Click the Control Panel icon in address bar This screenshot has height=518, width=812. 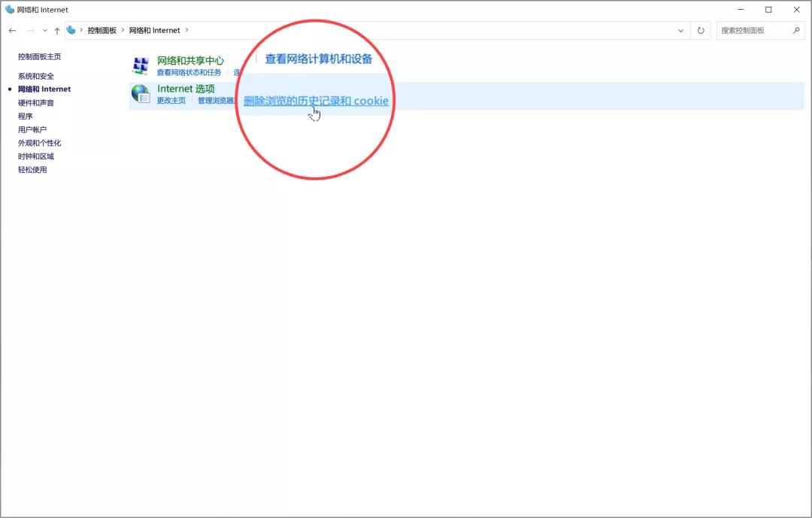tap(71, 30)
